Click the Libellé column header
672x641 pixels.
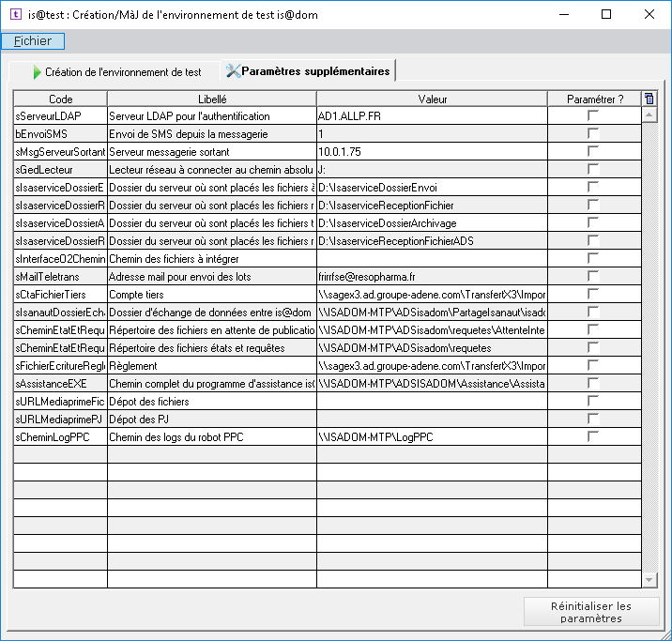(212, 99)
